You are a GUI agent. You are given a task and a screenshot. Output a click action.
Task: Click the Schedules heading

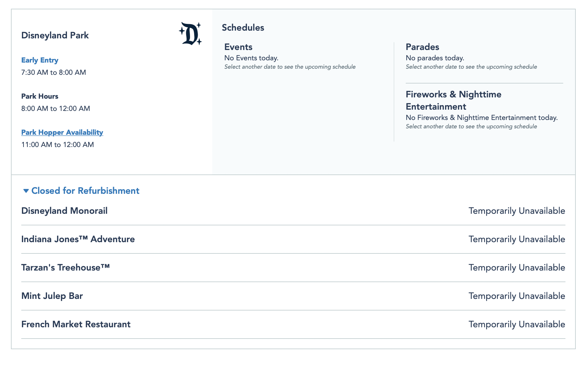point(243,28)
